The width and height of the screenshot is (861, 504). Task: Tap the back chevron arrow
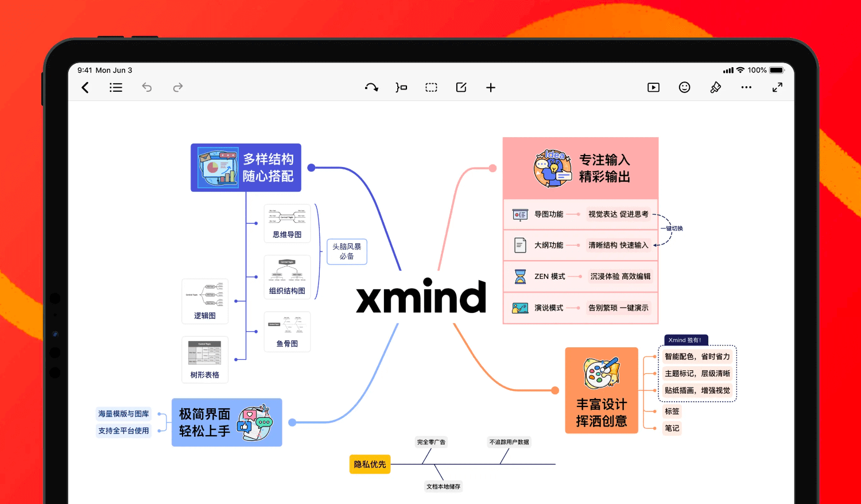pos(86,87)
